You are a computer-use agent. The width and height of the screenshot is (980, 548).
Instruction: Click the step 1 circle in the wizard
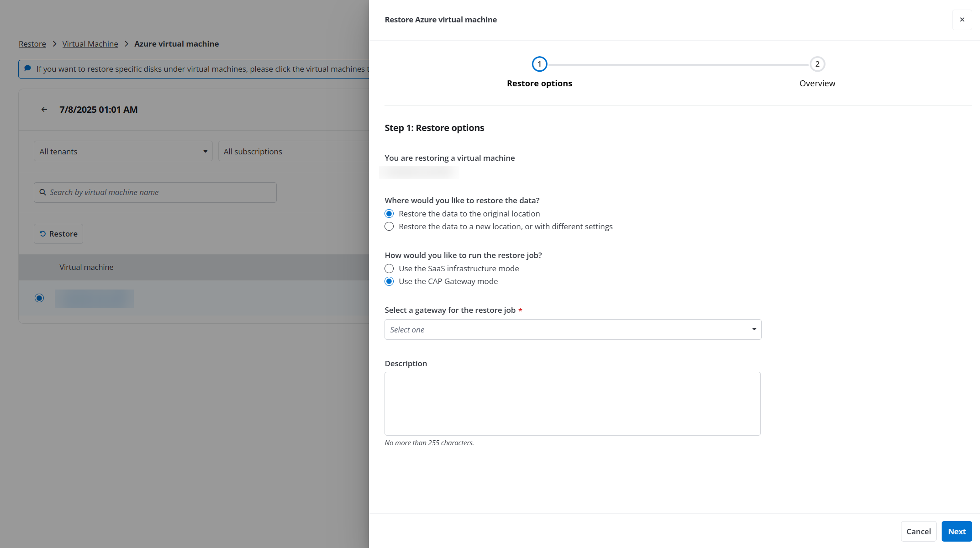click(x=539, y=64)
